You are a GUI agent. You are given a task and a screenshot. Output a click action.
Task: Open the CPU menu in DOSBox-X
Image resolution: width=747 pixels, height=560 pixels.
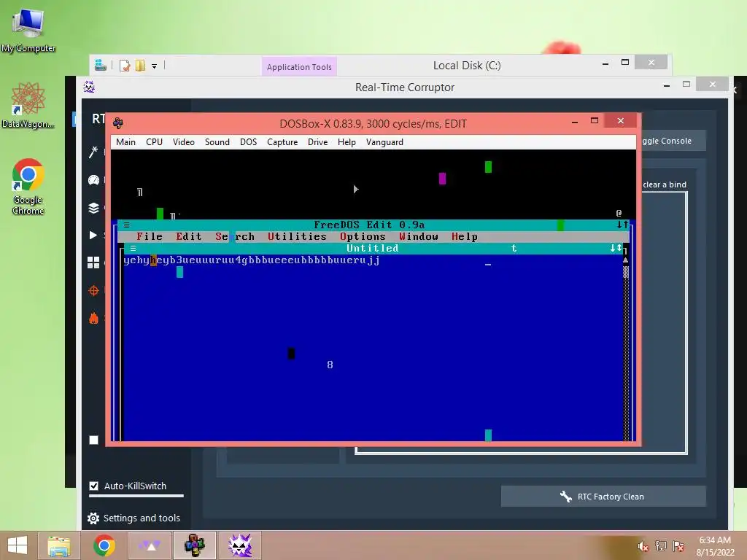tap(155, 142)
